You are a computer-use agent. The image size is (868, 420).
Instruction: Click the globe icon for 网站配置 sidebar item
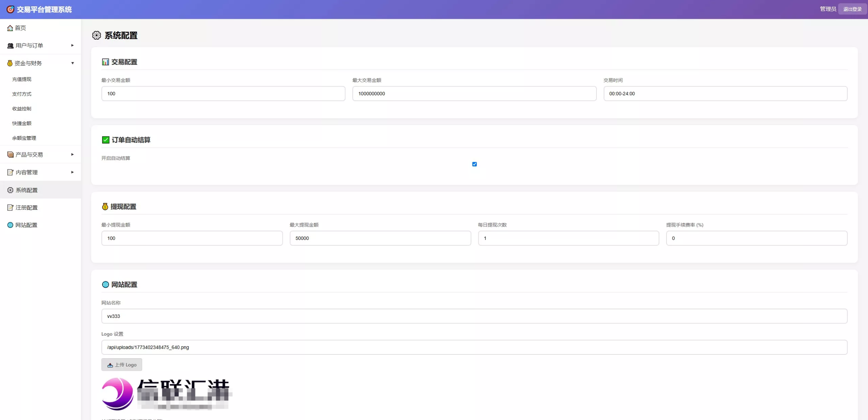(x=10, y=225)
